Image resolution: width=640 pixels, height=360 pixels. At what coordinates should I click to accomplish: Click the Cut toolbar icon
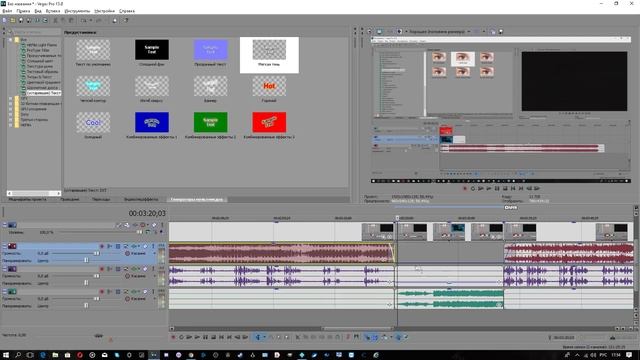[56, 20]
